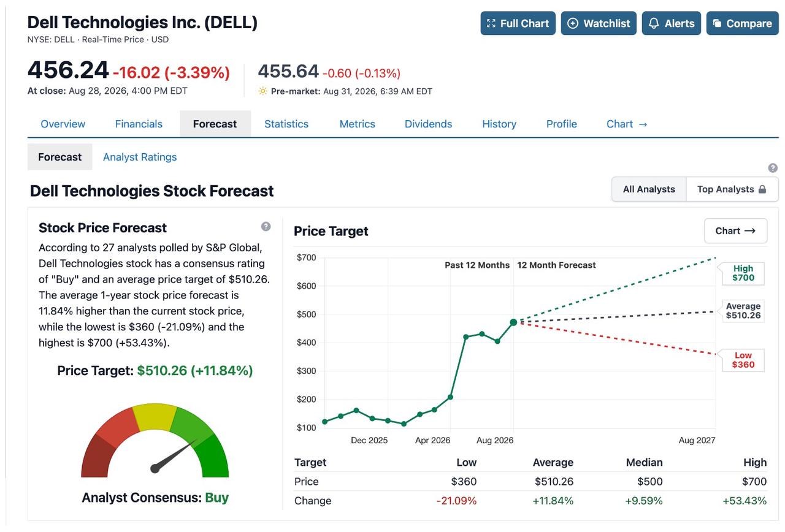The width and height of the screenshot is (785, 532).
Task: Click the Low $360 price cell
Action: coord(464,481)
